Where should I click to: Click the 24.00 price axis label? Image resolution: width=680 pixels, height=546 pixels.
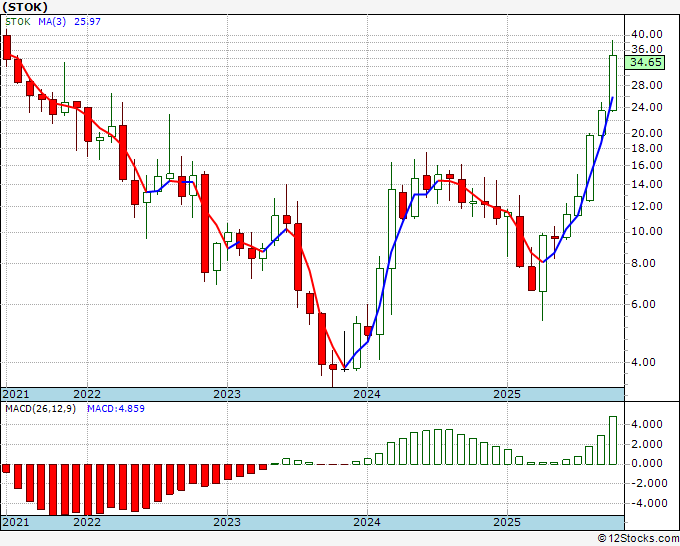pos(647,107)
